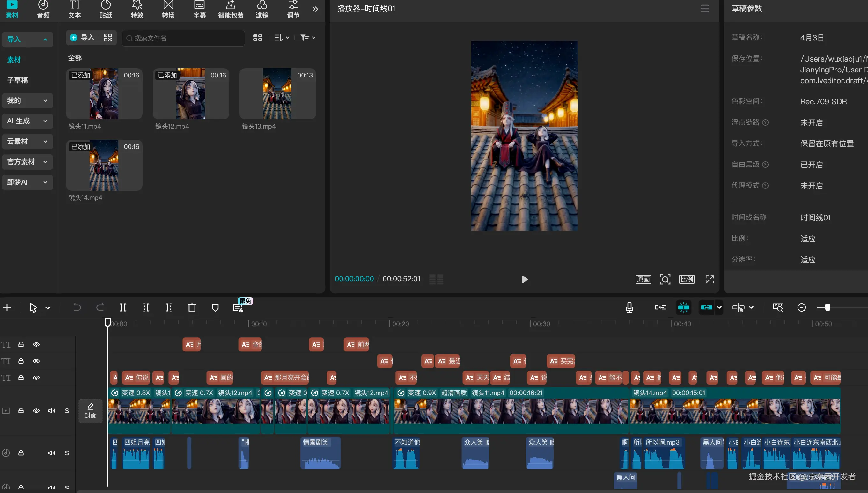The height and width of the screenshot is (493, 868).
Task: Expand the 我的 dropdown
Action: 27,100
